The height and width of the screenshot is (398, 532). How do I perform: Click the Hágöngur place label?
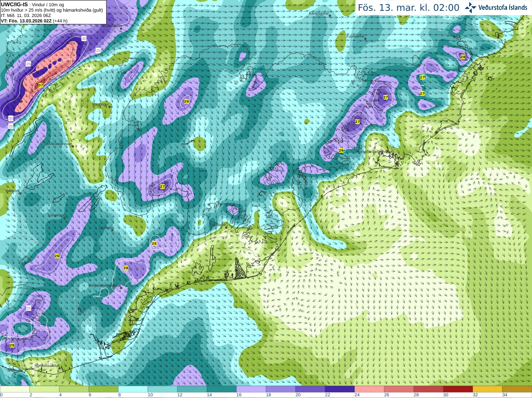tap(100, 105)
